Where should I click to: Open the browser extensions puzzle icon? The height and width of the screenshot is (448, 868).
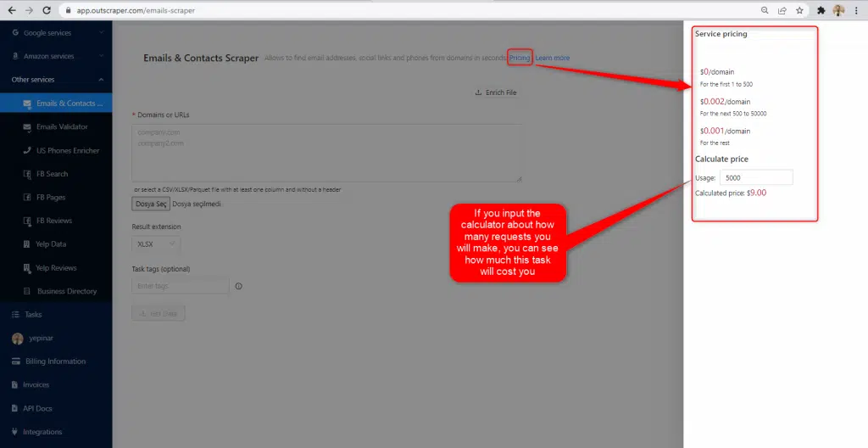[x=821, y=10]
